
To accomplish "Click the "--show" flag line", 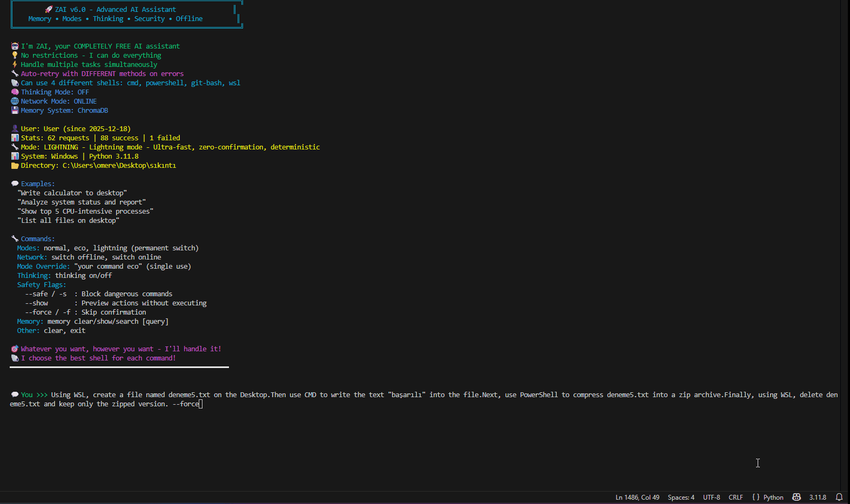I will click(x=116, y=303).
